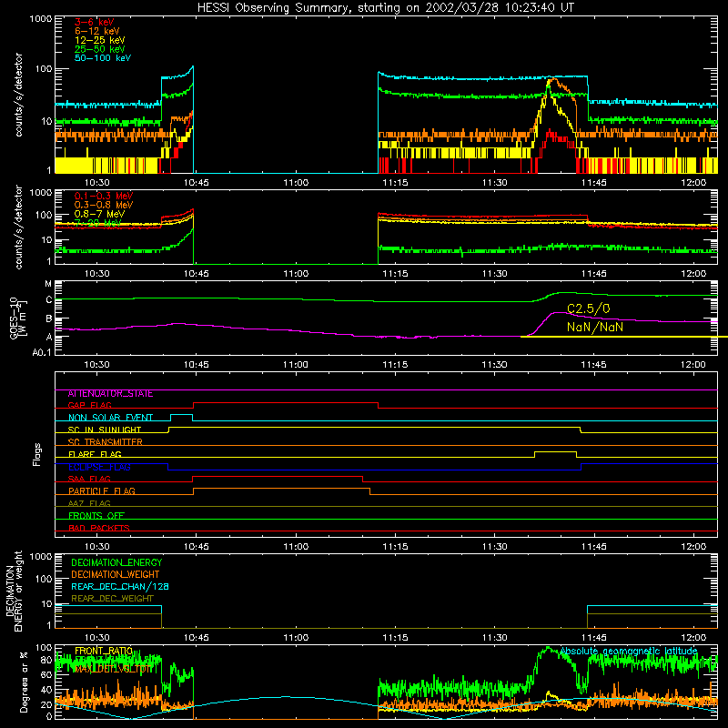Screen dimensions: 728x728
Task: Select the NaN/NaN annotation in GOES panel
Action: 595,327
